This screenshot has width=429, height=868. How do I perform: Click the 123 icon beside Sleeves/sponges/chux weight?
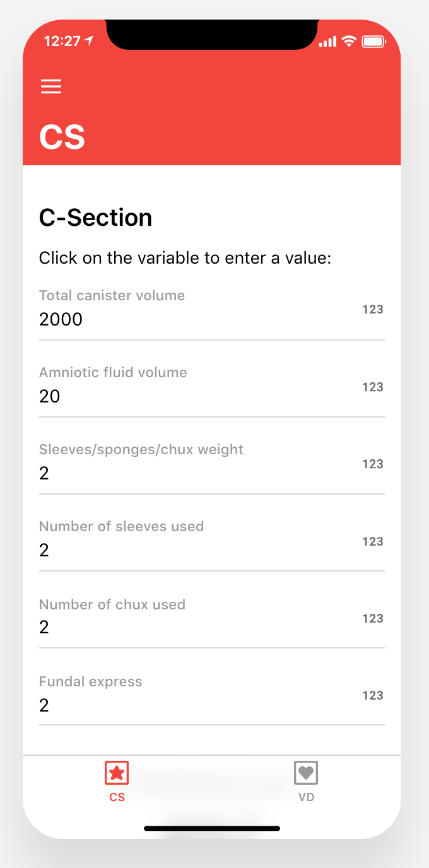(x=373, y=464)
